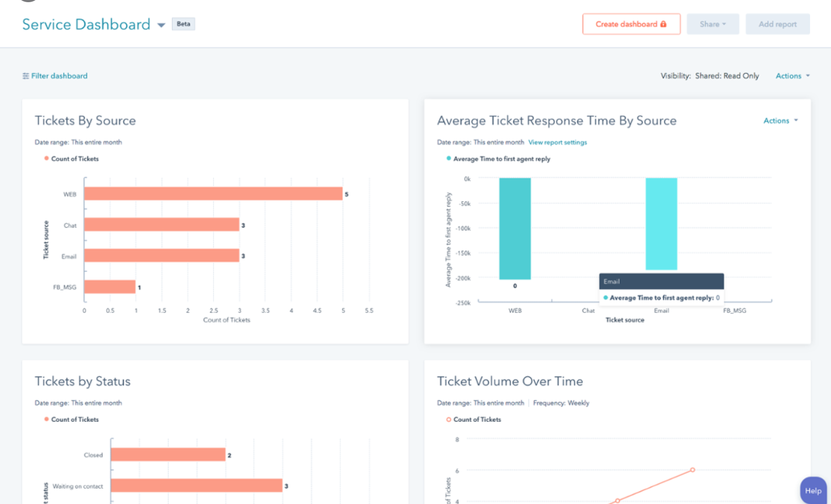Open the Help button
The width and height of the screenshot is (831, 504).
pyautogui.click(x=813, y=490)
